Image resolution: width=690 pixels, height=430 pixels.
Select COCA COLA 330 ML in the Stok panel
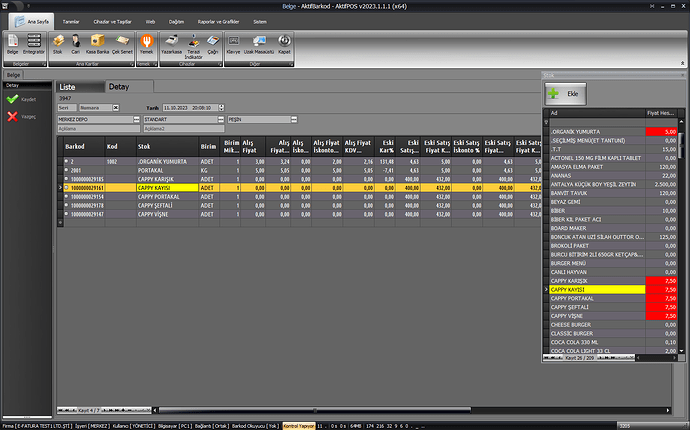[597, 342]
